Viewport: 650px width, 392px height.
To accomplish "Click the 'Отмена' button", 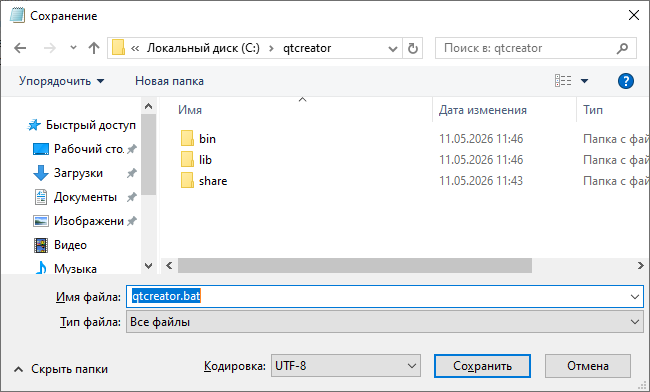I will pyautogui.click(x=588, y=366).
